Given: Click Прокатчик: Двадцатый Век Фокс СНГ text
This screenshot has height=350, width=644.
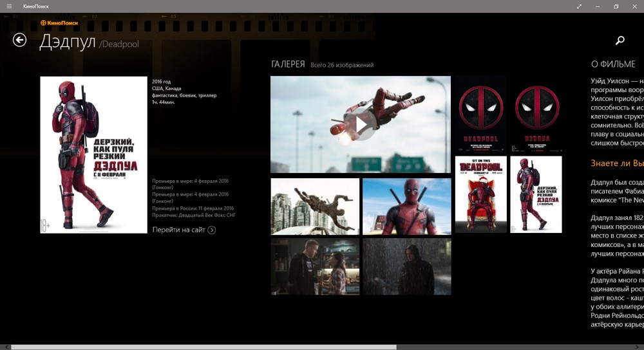Looking at the screenshot, I should coord(193,215).
